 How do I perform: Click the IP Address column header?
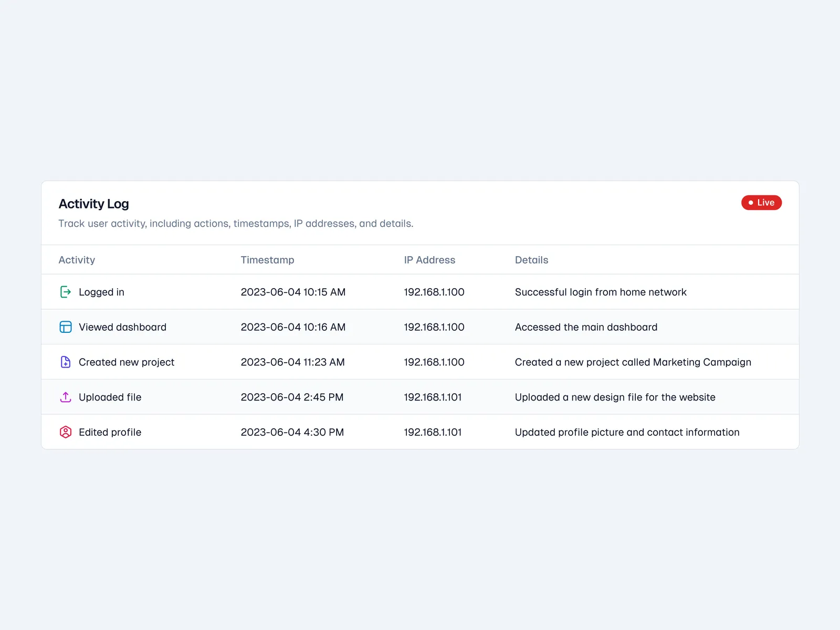pyautogui.click(x=429, y=260)
